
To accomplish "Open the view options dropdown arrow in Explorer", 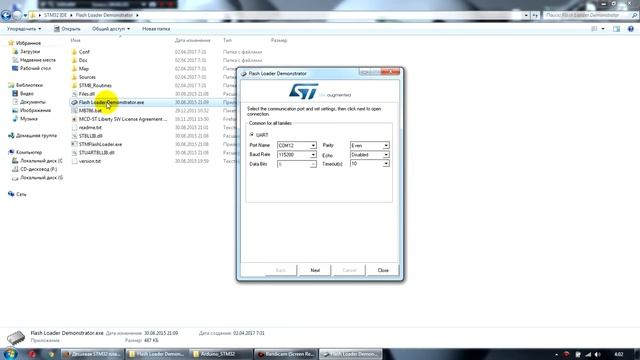I will point(603,29).
